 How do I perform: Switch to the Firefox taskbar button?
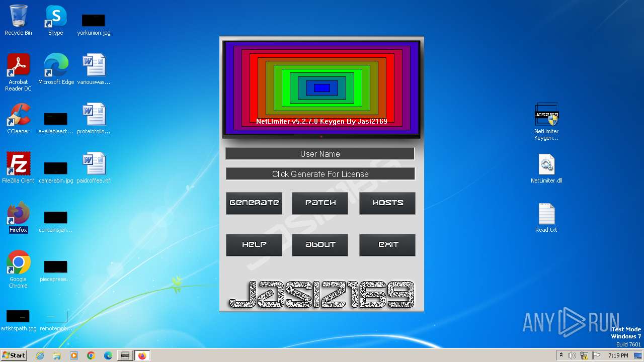(142, 355)
